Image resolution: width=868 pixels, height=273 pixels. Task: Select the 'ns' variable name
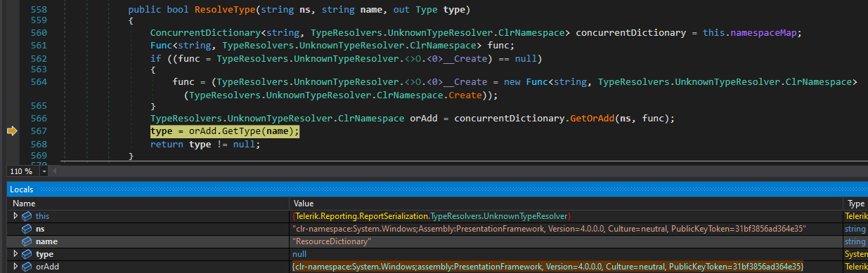click(x=41, y=229)
